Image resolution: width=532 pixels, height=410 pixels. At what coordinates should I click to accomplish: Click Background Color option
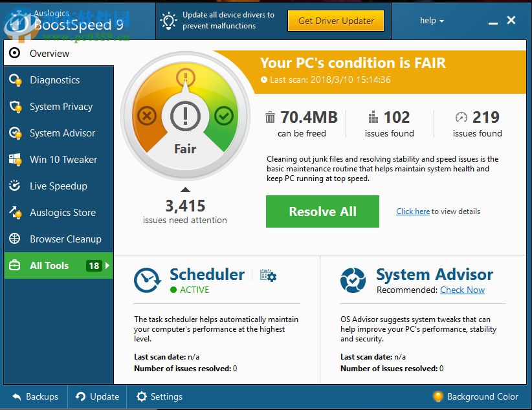pos(476,396)
